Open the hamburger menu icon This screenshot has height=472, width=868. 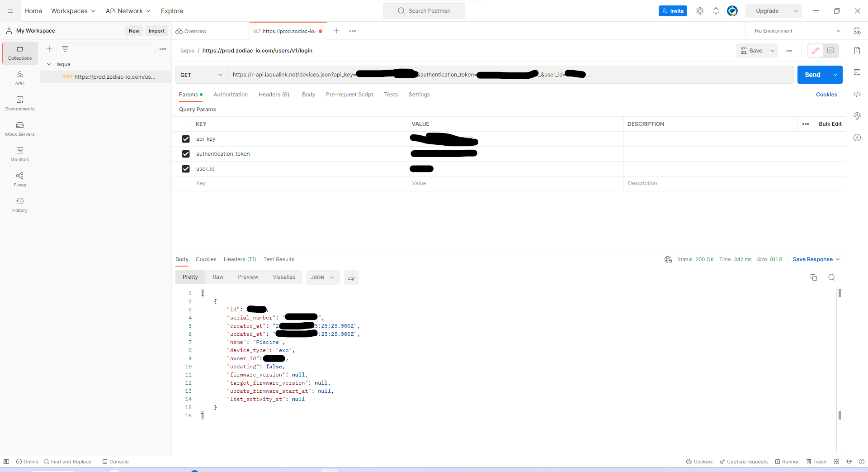tap(10, 11)
